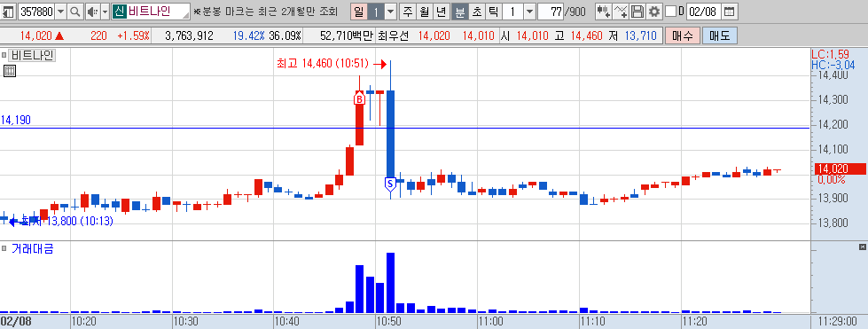The image size is (868, 329).
Task: Switch to 월 (monthly) chart period
Action: point(425,11)
